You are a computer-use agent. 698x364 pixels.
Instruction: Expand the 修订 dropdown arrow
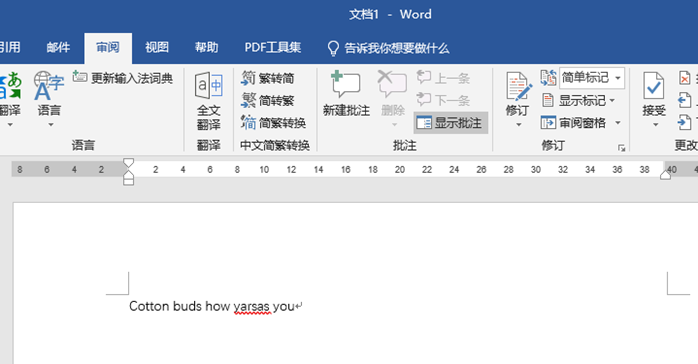click(519, 125)
